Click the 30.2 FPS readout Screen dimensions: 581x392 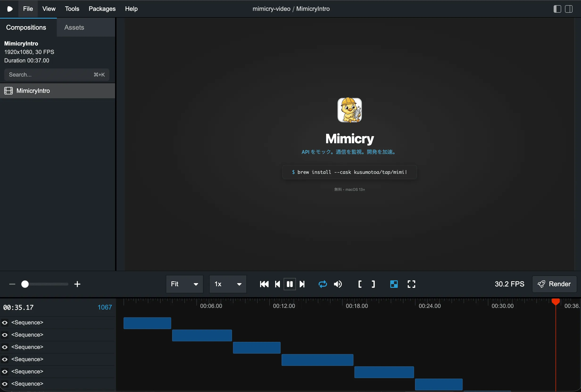(509, 284)
